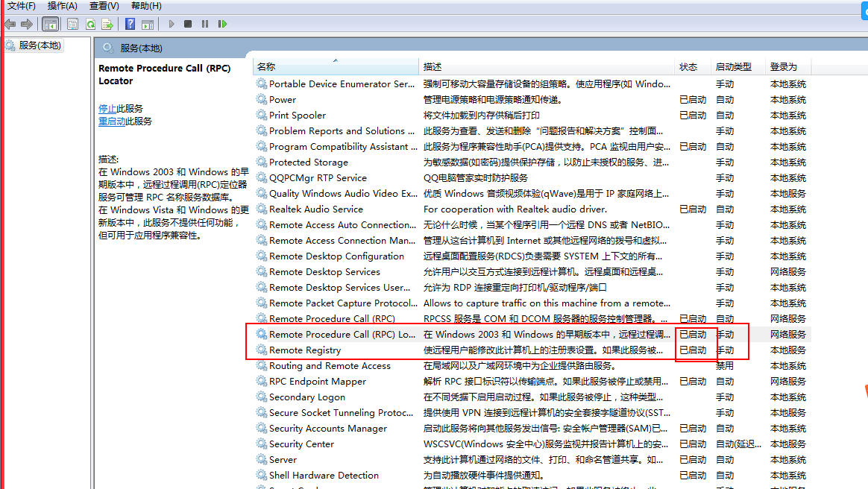Screen dimensions: 868x489
Task: Select the Server service row
Action: pos(532,459)
